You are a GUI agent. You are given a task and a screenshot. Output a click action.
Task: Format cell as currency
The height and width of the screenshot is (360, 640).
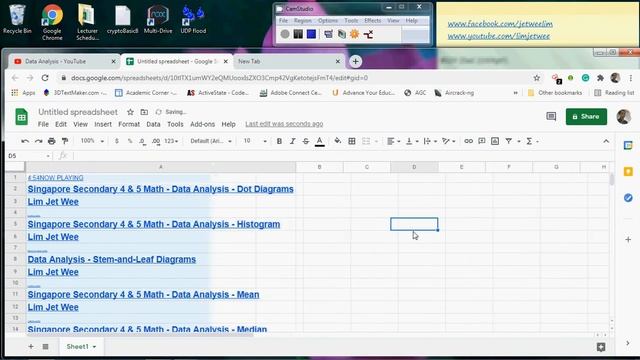pyautogui.click(x=117, y=141)
